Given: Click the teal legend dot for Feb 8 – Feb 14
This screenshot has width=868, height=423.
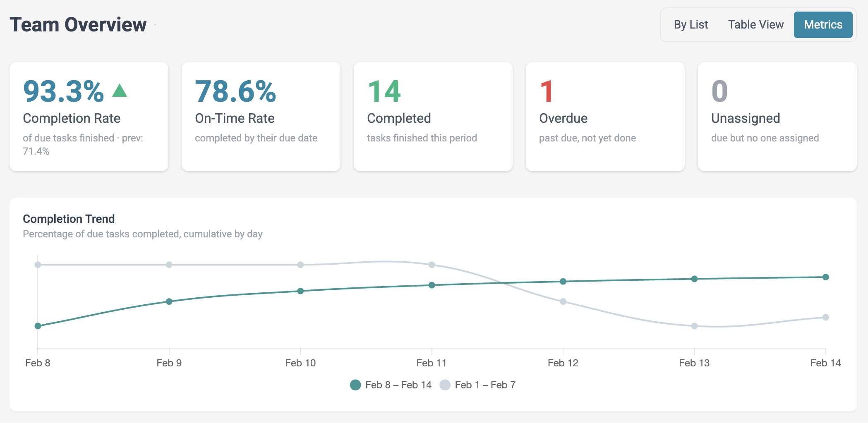Looking at the screenshot, I should pos(356,385).
